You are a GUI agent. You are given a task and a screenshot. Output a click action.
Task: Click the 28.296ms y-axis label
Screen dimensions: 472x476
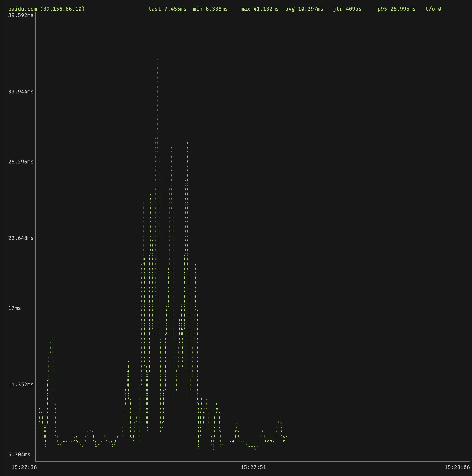click(21, 162)
